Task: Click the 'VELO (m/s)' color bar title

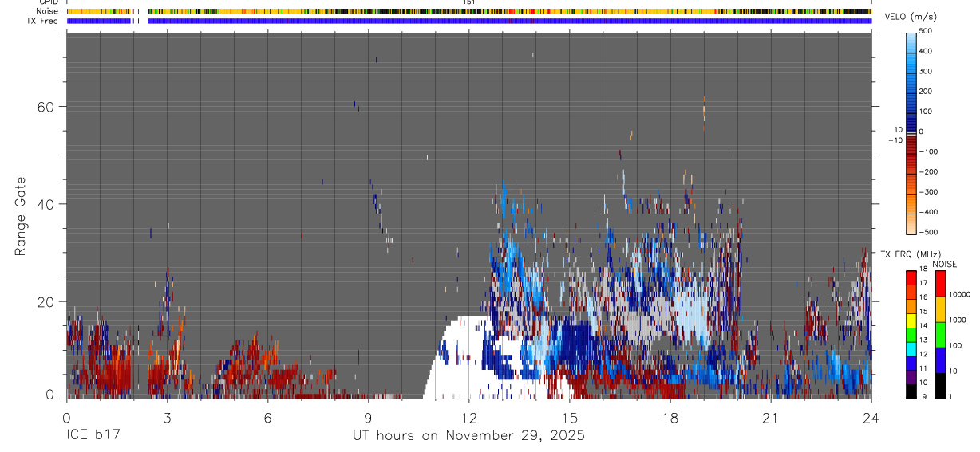Action: (911, 17)
